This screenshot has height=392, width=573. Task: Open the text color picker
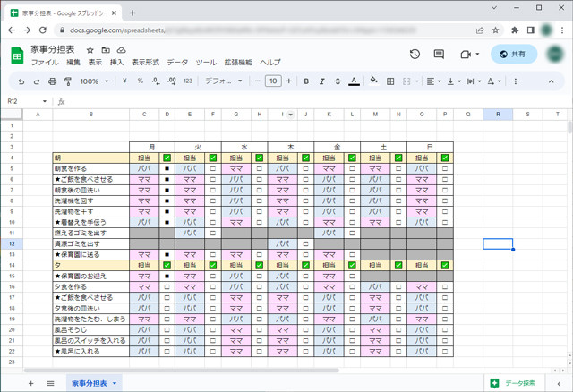pos(355,81)
